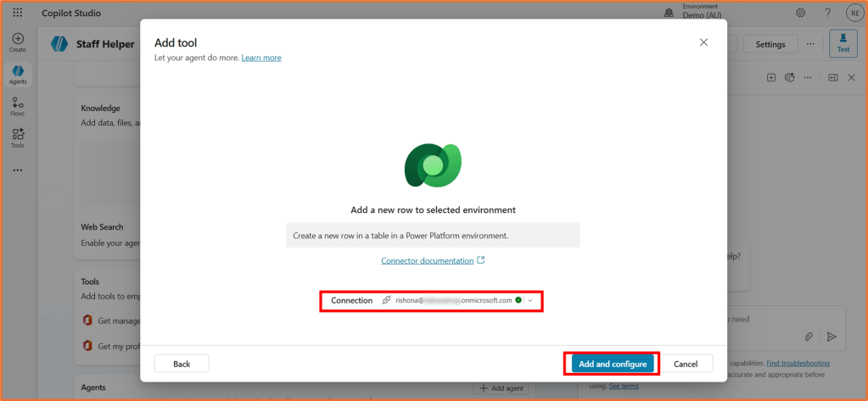Click the activity map icon in test panel

pos(789,78)
